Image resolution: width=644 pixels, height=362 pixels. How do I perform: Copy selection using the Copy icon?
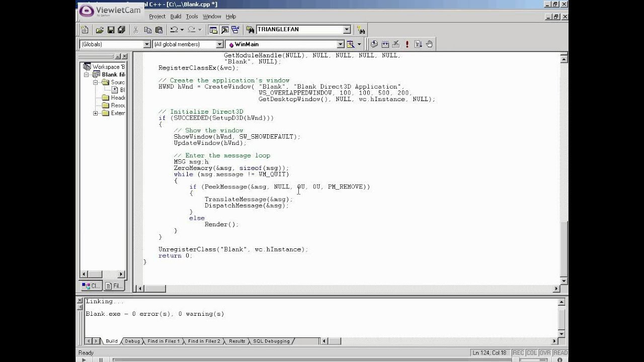pos(147,30)
